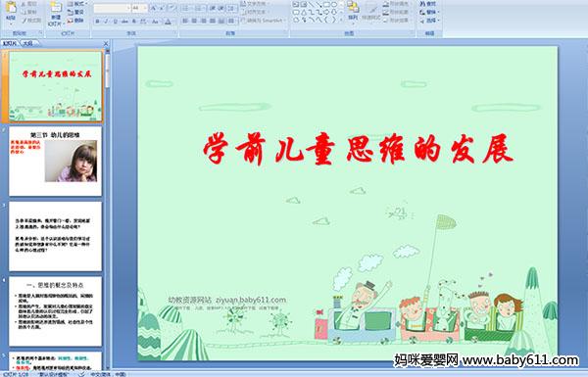Click the Reset slide icon
Viewport: 588px width, 377px height.
pos(75,13)
